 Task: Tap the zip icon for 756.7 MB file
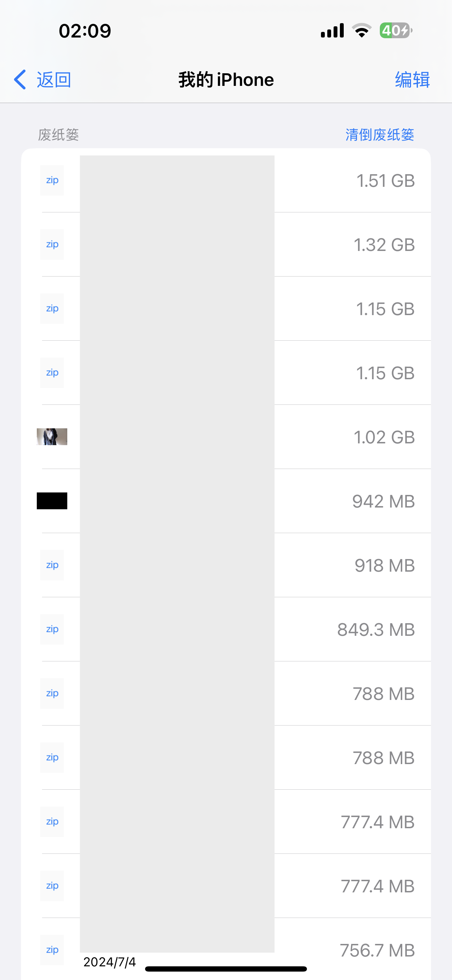(52, 950)
